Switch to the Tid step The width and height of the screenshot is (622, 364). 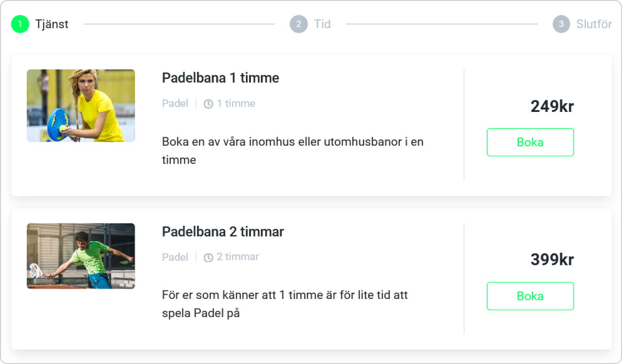(x=322, y=24)
